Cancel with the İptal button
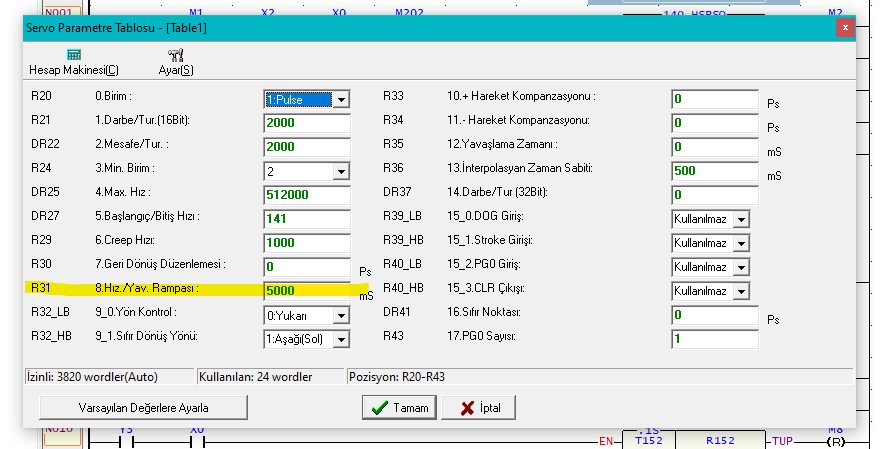Image resolution: width=886 pixels, height=449 pixels. [x=478, y=408]
